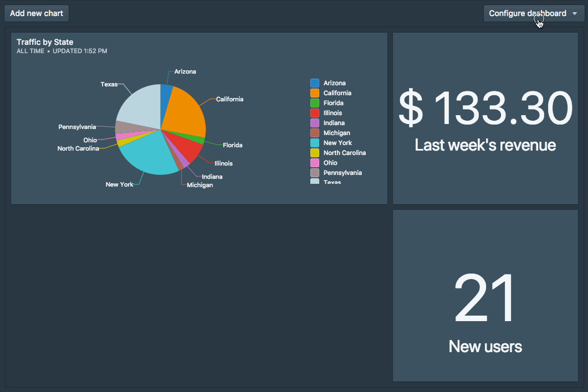Click the 21 new users figure

click(x=484, y=297)
